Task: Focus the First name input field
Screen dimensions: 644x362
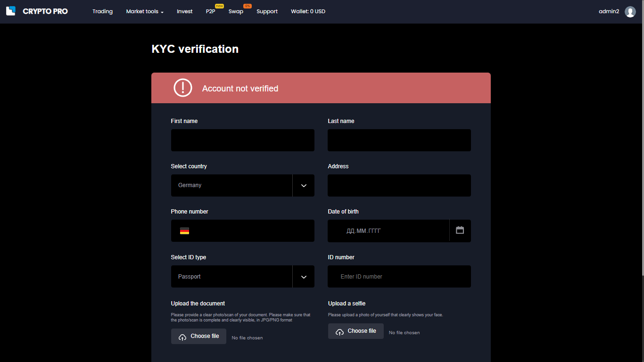Action: [x=242, y=140]
